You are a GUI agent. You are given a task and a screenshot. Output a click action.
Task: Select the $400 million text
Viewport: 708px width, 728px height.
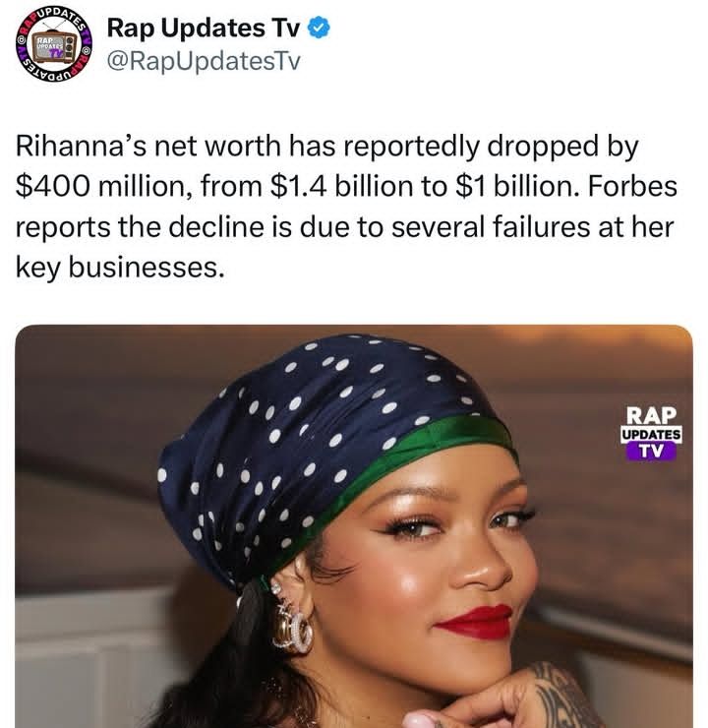tap(93, 187)
